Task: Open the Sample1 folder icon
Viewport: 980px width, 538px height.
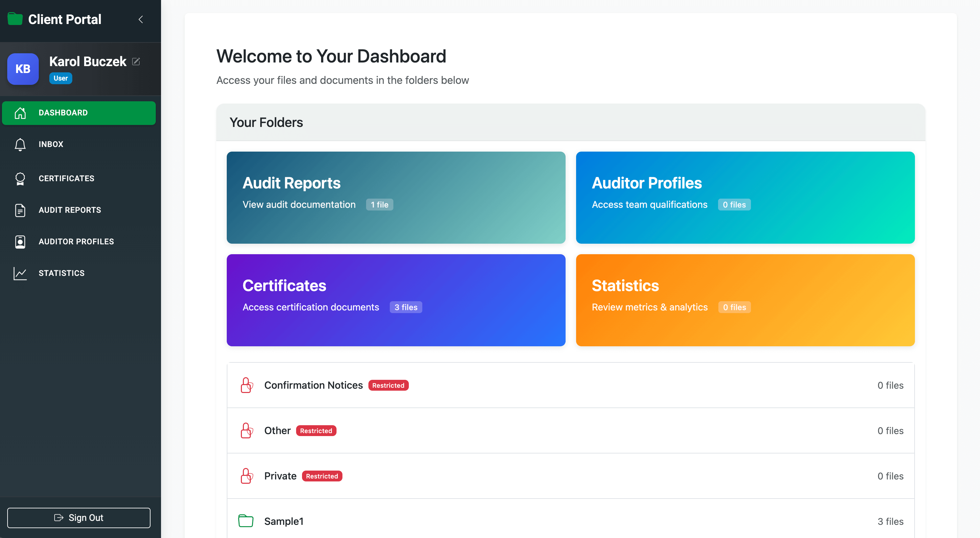Action: coord(246,521)
